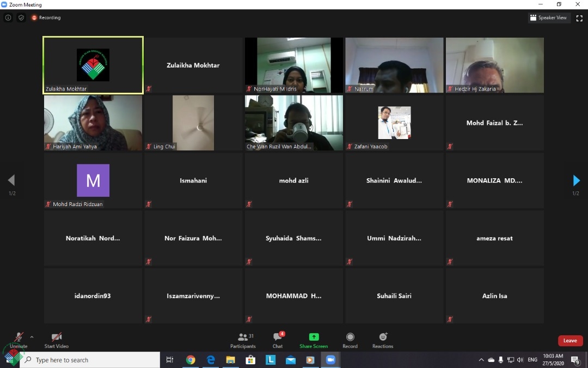This screenshot has height=368, width=588.
Task: Click Mohd Faizal b. Z... name tile
Action: pyautogui.click(x=494, y=123)
